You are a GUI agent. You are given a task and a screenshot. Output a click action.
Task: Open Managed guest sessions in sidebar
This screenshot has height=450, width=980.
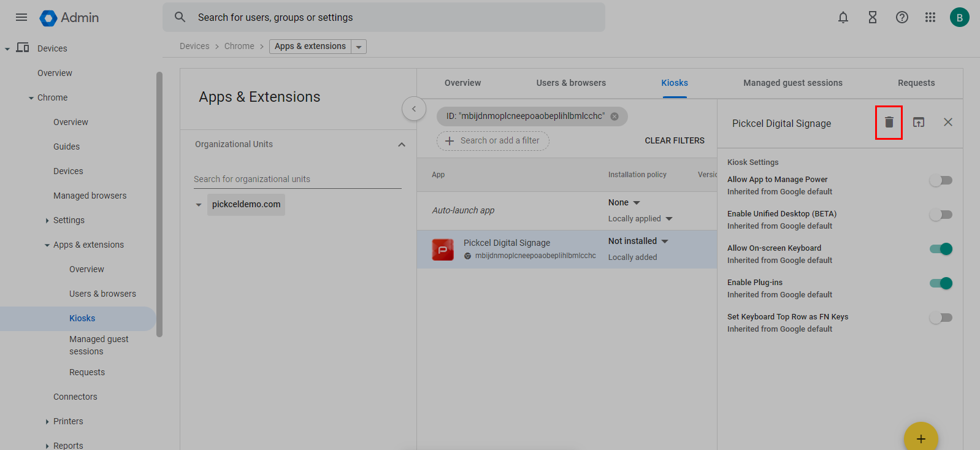click(x=99, y=345)
